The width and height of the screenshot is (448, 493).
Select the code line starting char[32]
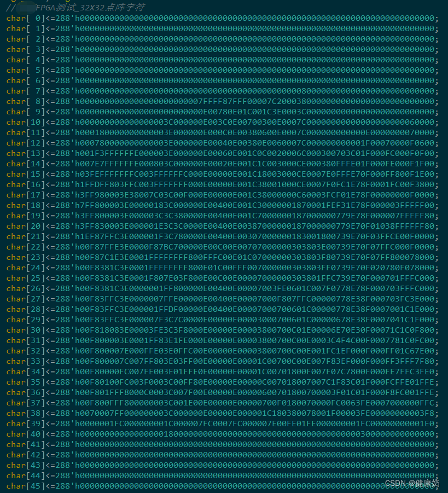(x=222, y=351)
